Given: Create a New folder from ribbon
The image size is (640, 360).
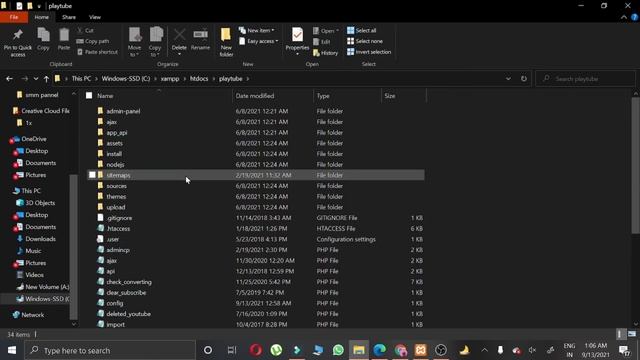Looking at the screenshot, I should [x=226, y=42].
